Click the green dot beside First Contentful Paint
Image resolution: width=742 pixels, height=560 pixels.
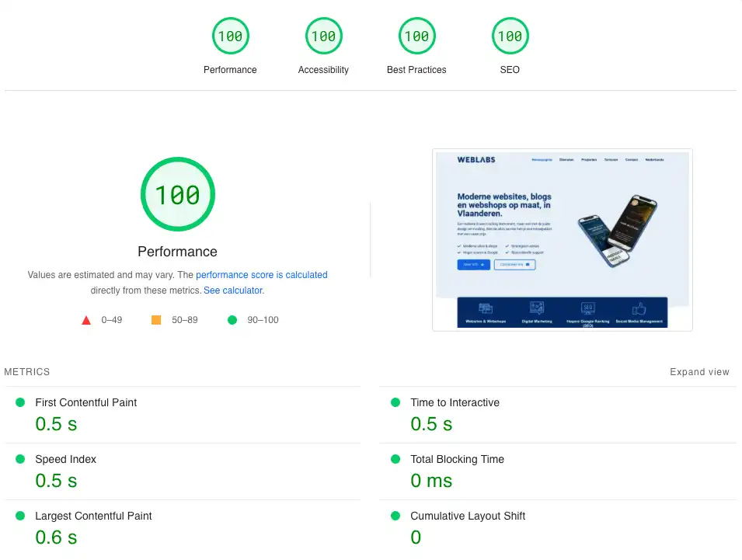click(20, 402)
